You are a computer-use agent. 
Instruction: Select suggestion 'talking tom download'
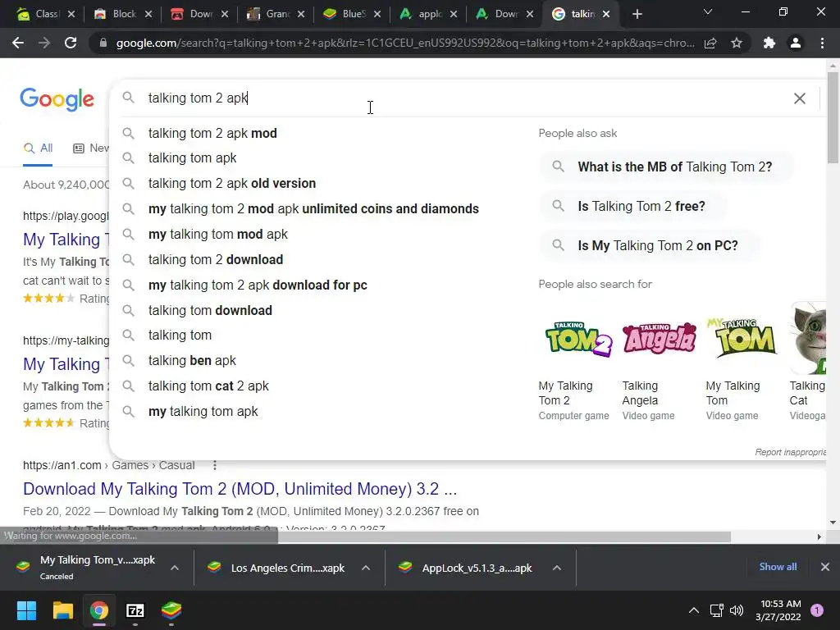coord(210,311)
